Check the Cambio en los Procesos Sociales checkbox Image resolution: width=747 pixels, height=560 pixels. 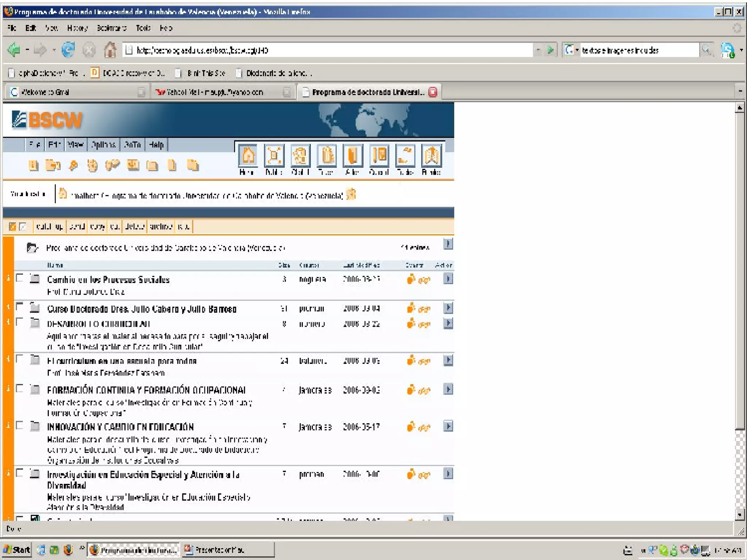20,279
